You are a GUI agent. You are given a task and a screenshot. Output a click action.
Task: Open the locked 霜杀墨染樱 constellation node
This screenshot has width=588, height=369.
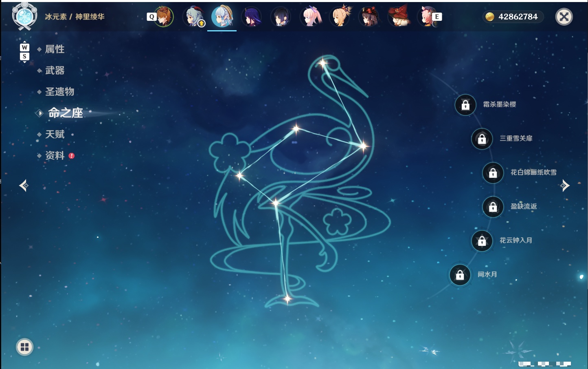465,105
